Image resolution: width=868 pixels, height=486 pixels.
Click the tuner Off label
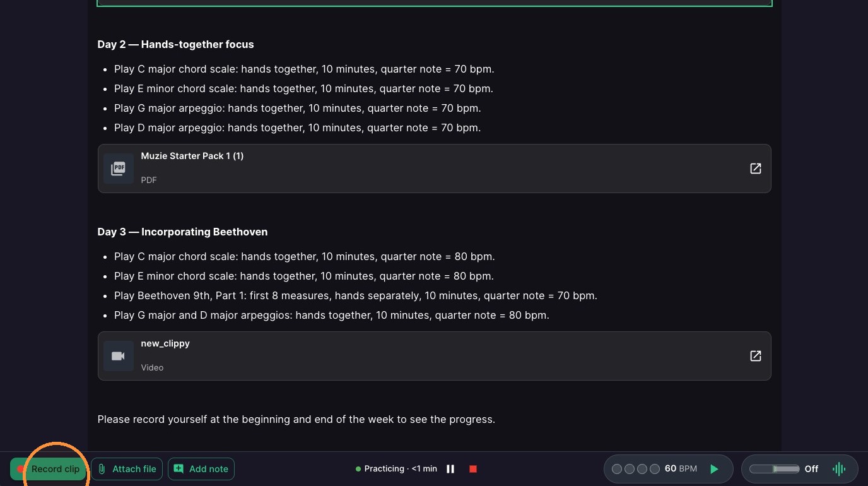(811, 469)
